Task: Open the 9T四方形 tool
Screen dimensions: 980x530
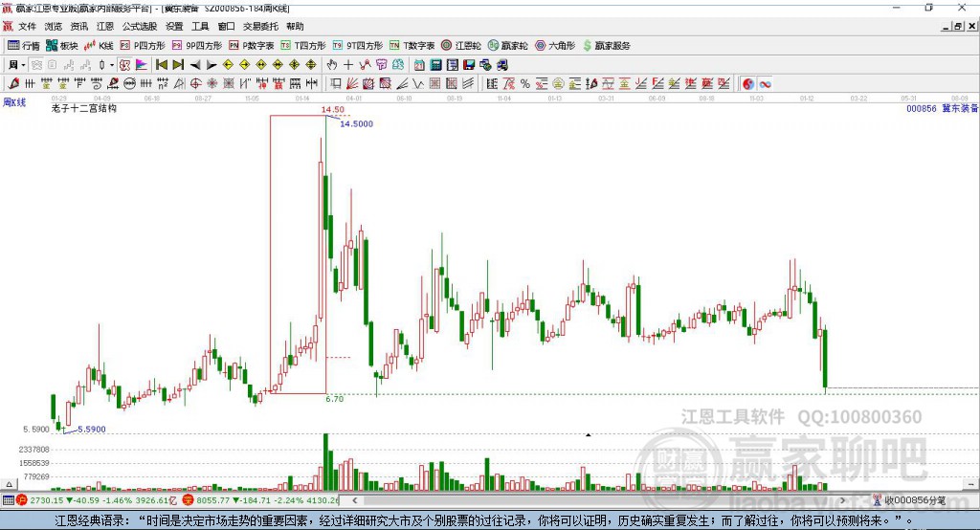Action: click(x=358, y=46)
